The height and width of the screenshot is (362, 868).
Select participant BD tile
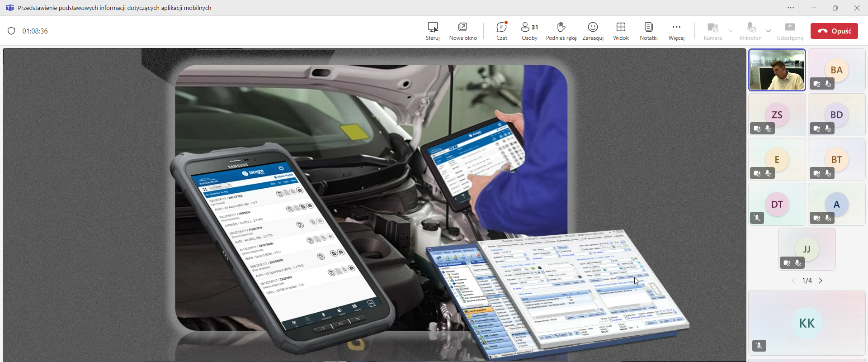(837, 115)
